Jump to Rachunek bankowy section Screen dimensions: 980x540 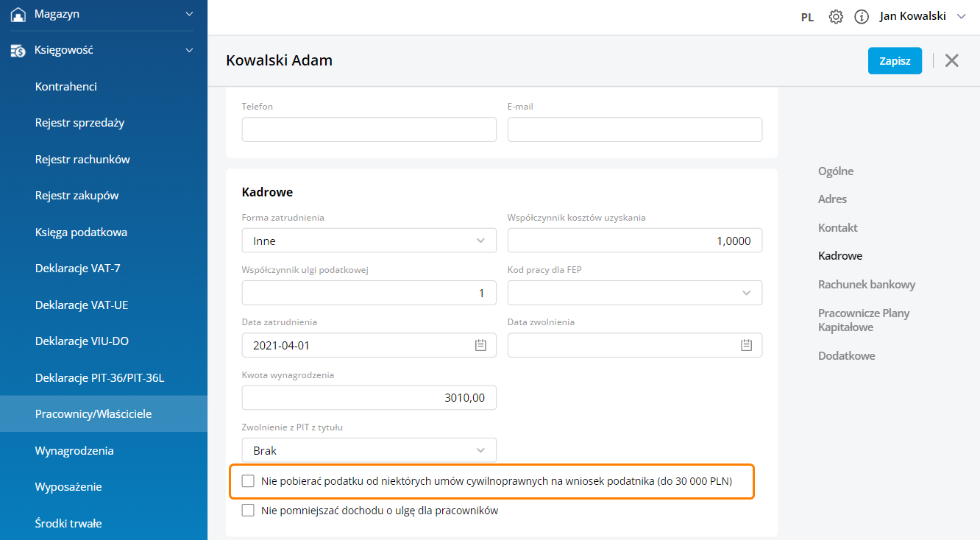(867, 285)
